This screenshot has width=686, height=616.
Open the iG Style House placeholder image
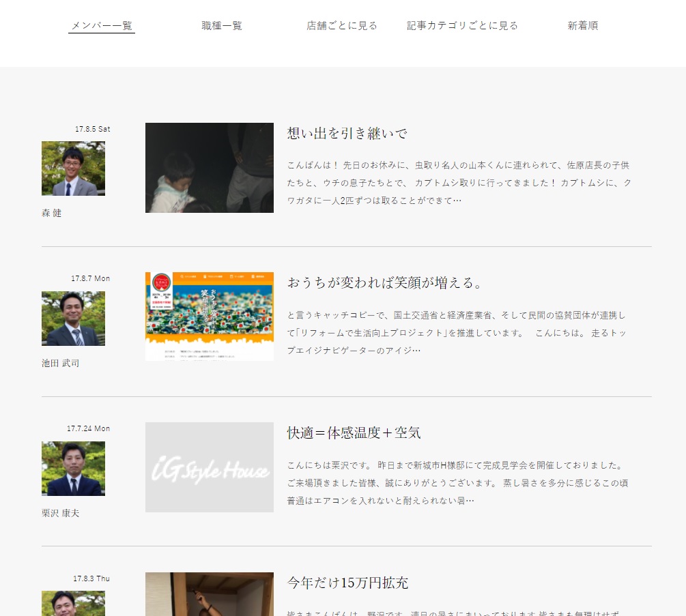pos(209,467)
